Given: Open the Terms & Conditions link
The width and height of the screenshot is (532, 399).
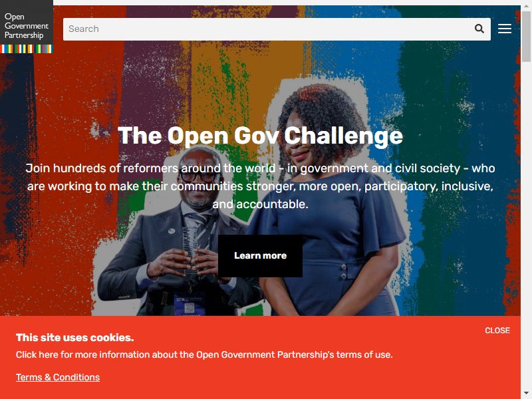Looking at the screenshot, I should pos(58,377).
